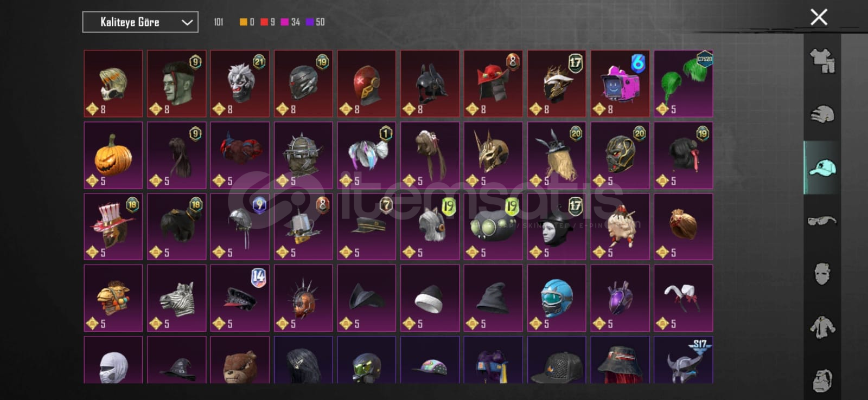Filter by the purple rarity swatch
The width and height of the screenshot is (868, 400).
coord(310,22)
